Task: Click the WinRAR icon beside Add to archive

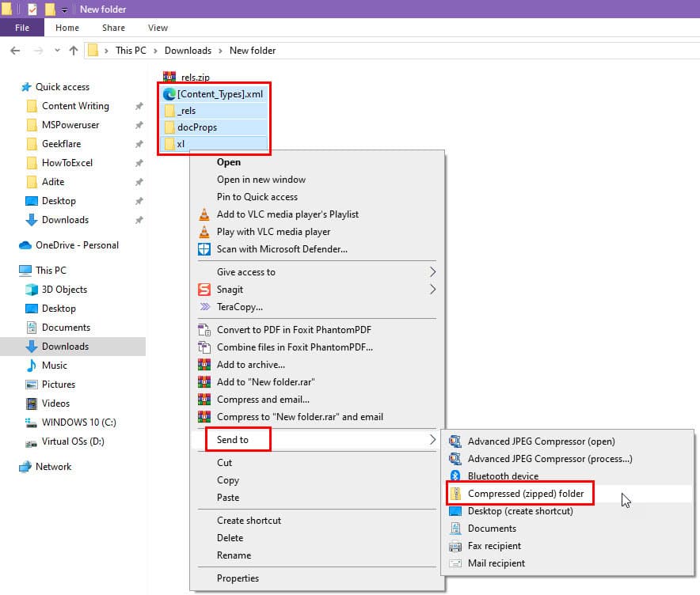Action: [x=204, y=365]
